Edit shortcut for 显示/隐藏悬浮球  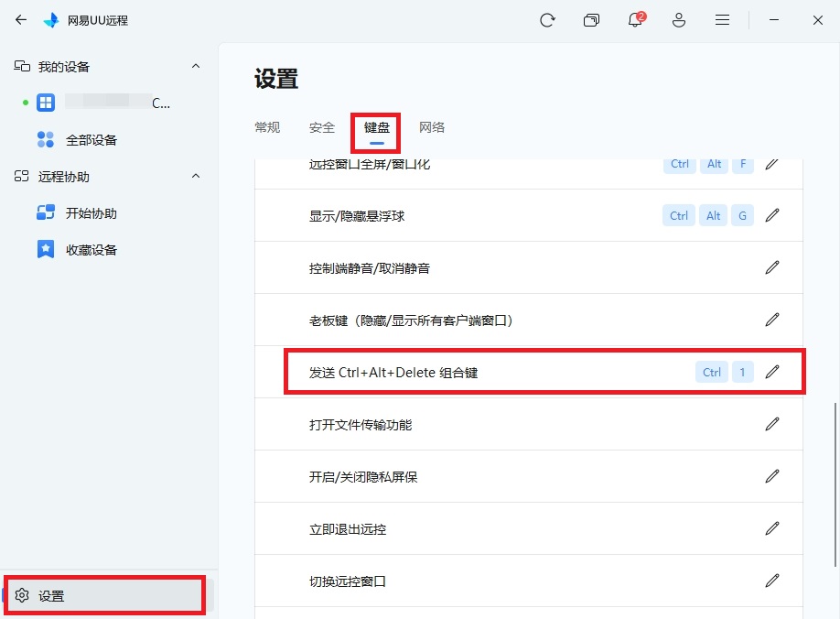[772, 215]
